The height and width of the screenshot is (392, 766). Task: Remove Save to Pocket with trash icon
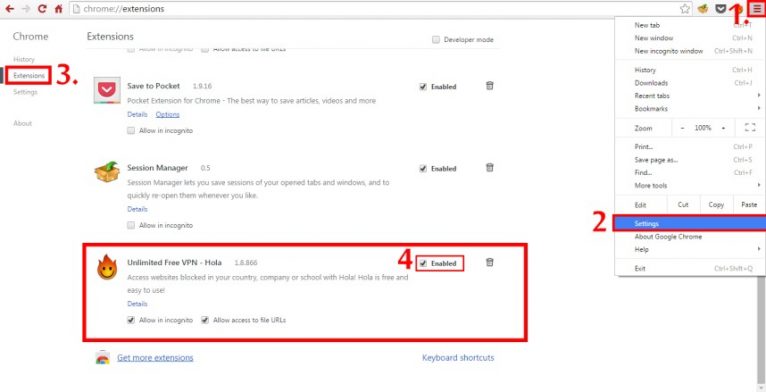489,86
